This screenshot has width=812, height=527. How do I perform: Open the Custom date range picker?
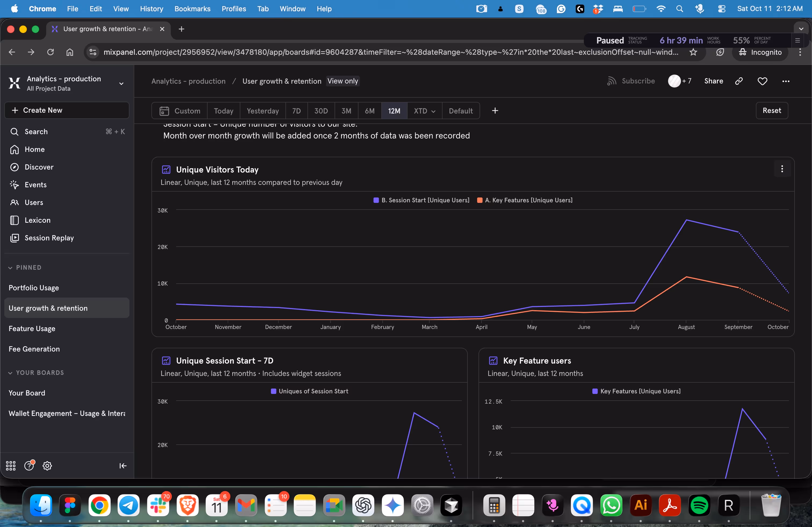pyautogui.click(x=180, y=111)
